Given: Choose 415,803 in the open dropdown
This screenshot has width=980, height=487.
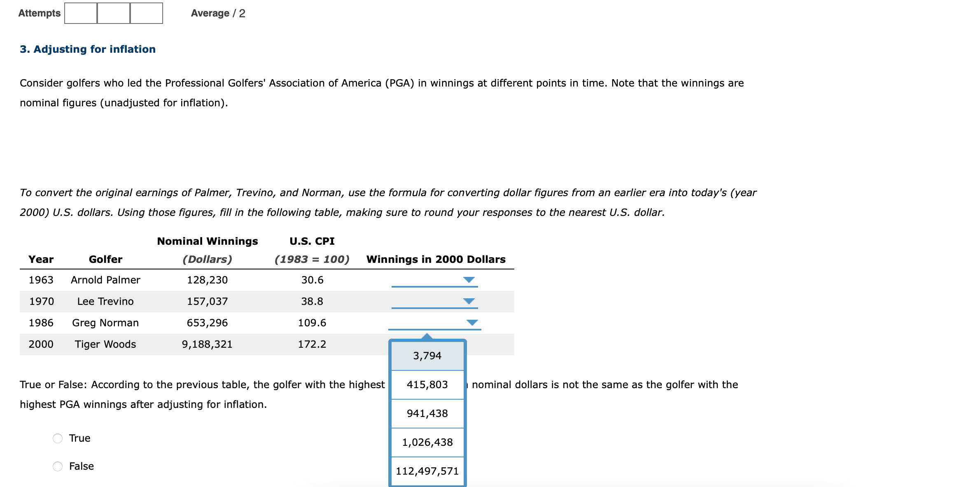Looking at the screenshot, I should [427, 384].
